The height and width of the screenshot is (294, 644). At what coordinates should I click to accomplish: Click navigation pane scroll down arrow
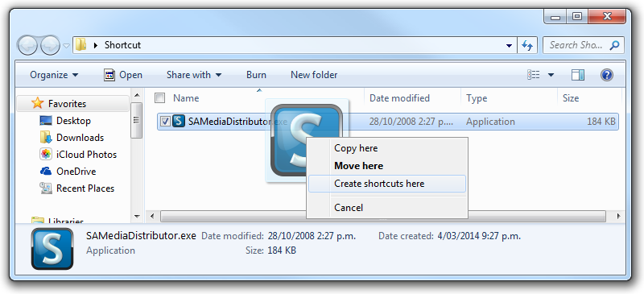pos(137,216)
